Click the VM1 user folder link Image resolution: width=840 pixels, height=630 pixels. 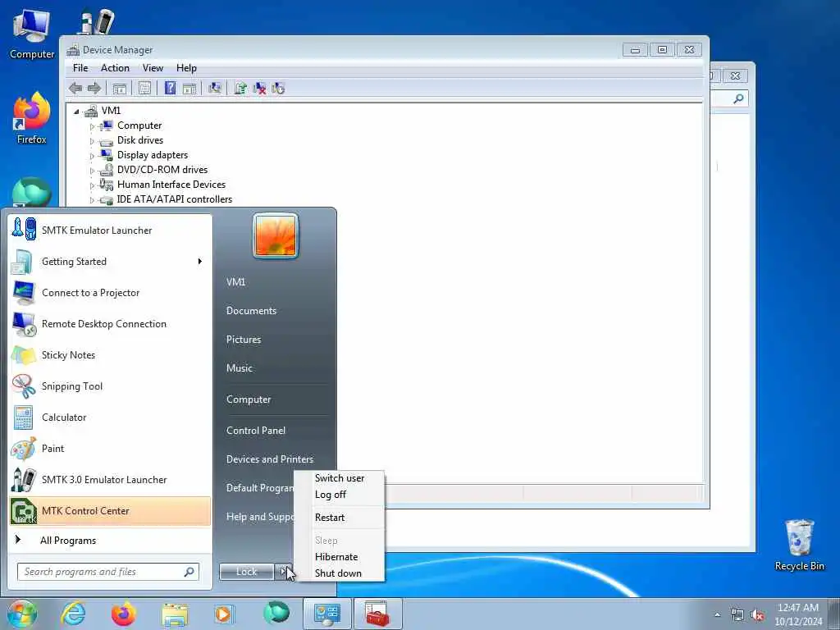coord(235,282)
